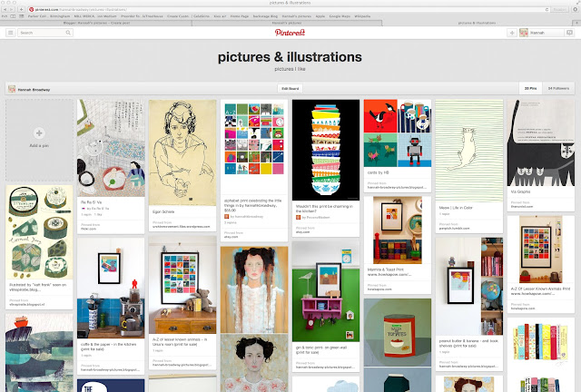Viewport: 581px width, 392px height.
Task: Open the Egon Schiele portrait sketch pin
Action: click(x=182, y=152)
